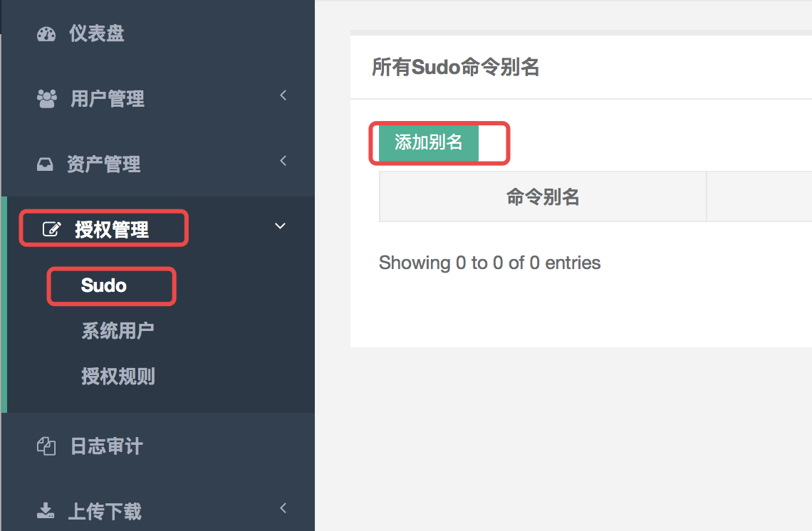
Task: Click the 资产管理 menu label
Action: point(103,164)
